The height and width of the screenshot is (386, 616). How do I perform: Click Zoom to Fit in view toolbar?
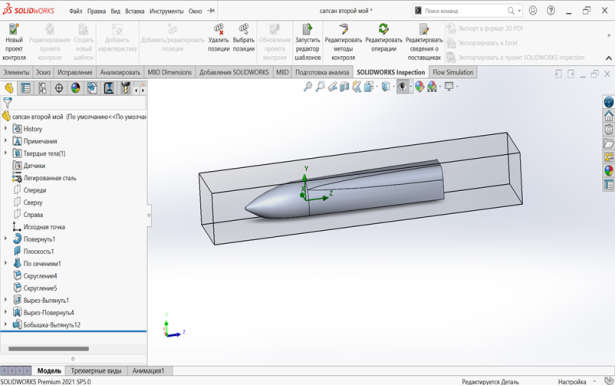coord(308,86)
